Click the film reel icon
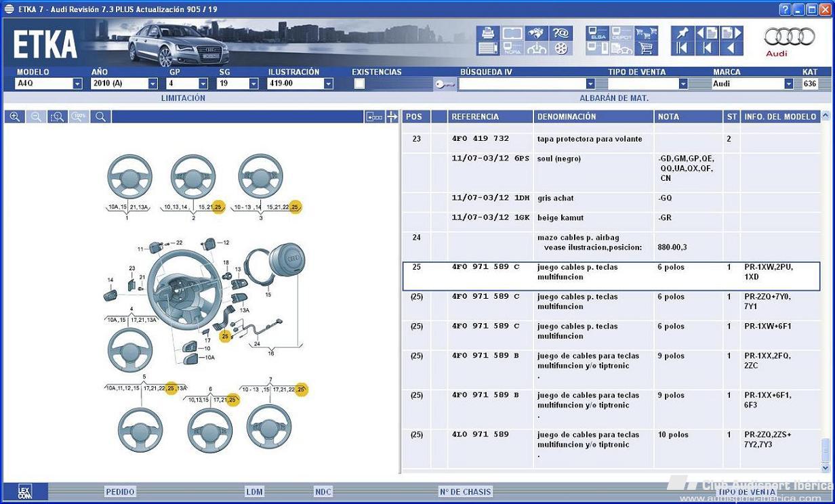The height and width of the screenshot is (504, 835). tap(561, 48)
